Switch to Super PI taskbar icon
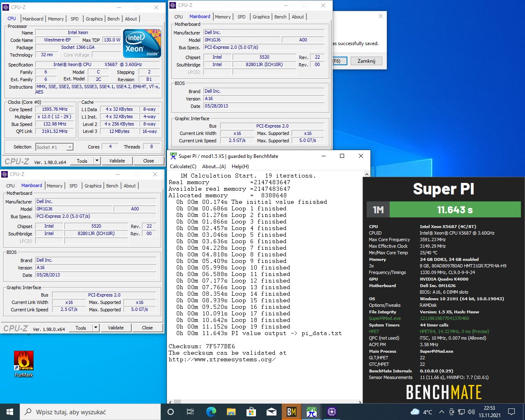Screen dimensions: 525x420 tap(312, 412)
